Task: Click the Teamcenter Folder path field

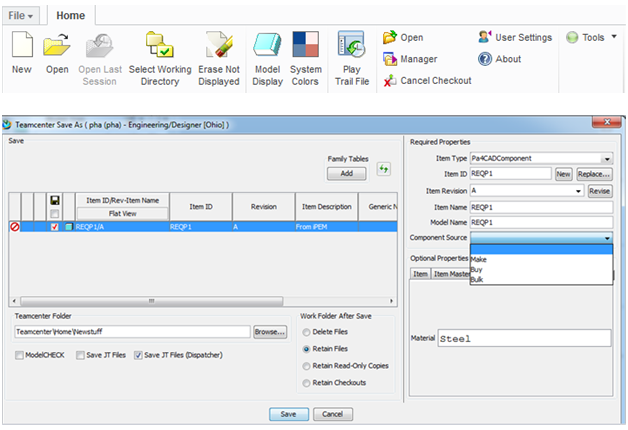Action: pos(132,332)
